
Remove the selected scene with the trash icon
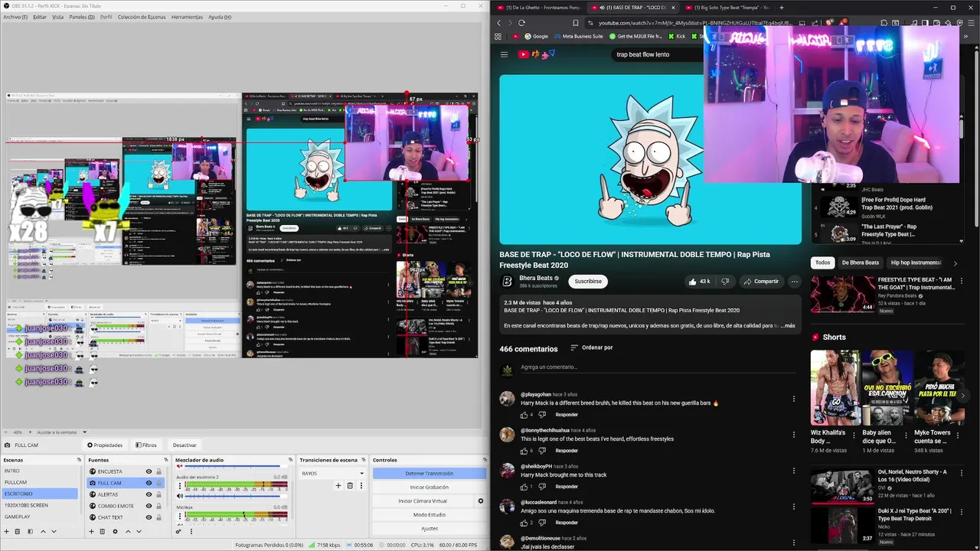18,531
